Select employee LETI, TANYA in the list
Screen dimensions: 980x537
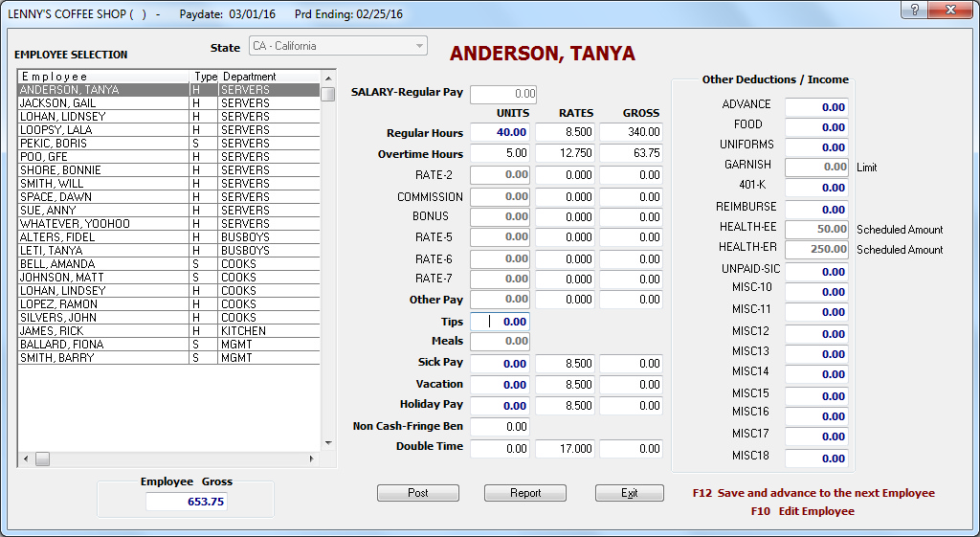168,251
